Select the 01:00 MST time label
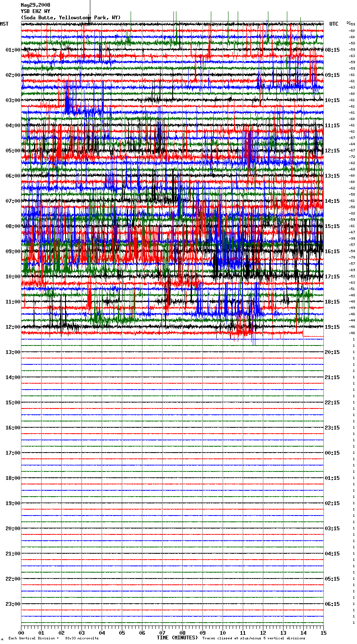 (x=13, y=50)
